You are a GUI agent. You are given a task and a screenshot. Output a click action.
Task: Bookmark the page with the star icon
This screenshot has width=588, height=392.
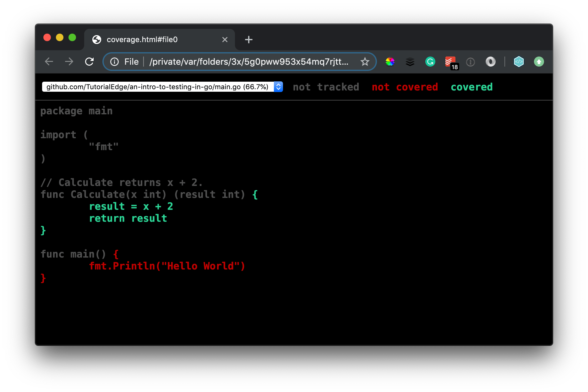(365, 62)
